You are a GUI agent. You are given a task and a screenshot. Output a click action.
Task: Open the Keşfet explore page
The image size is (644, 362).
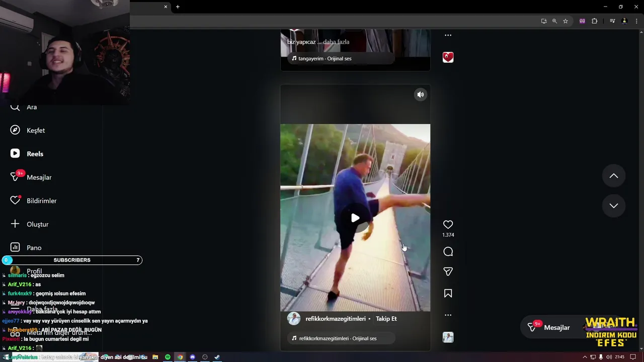(x=28, y=130)
